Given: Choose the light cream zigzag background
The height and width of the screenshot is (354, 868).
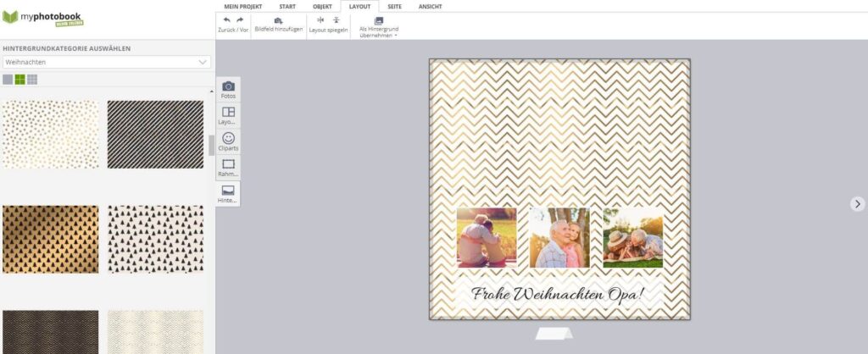Looking at the screenshot, I should (156, 332).
